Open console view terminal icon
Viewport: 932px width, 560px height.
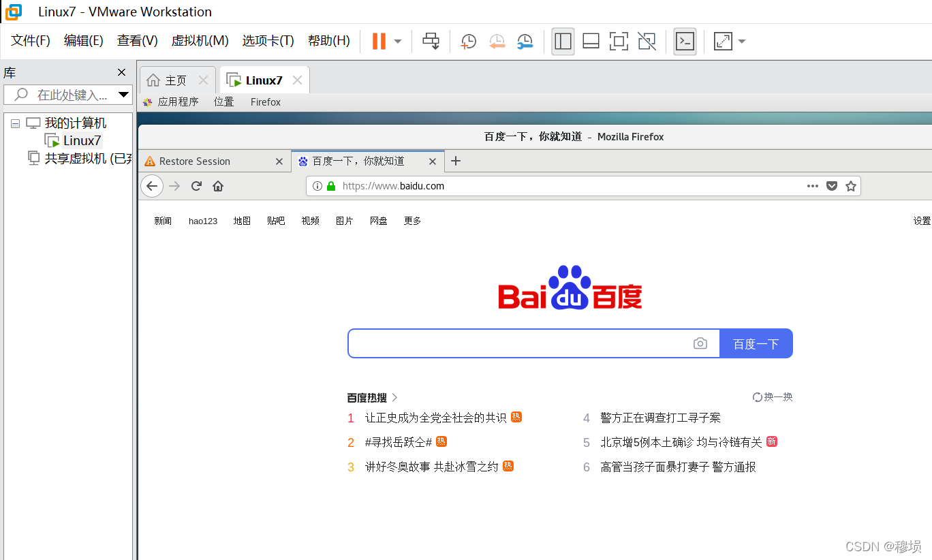click(685, 42)
